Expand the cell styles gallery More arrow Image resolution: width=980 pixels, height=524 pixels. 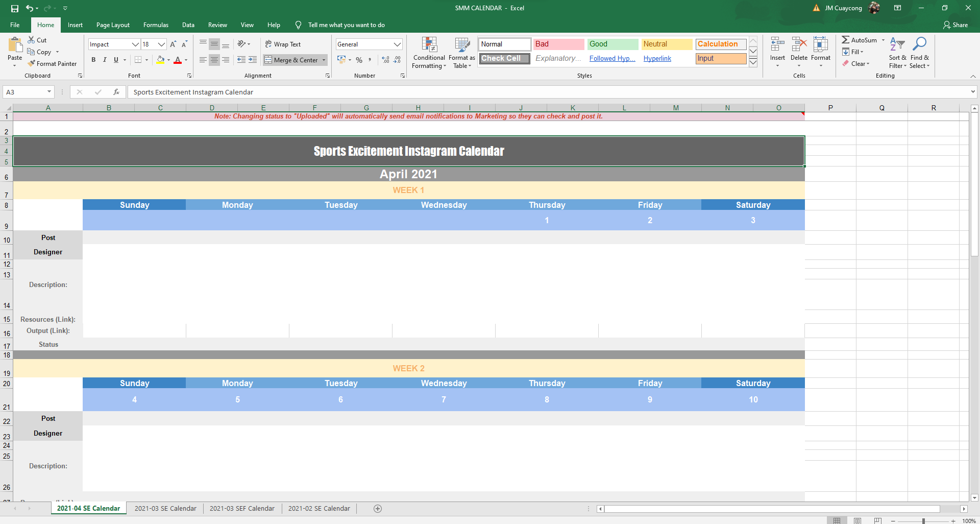pos(753,62)
